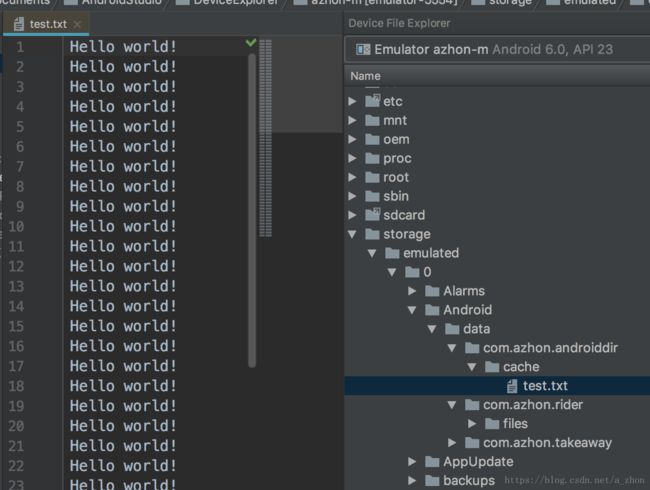Image resolution: width=650 pixels, height=490 pixels.
Task: Collapse the Android folder
Action: (x=412, y=310)
